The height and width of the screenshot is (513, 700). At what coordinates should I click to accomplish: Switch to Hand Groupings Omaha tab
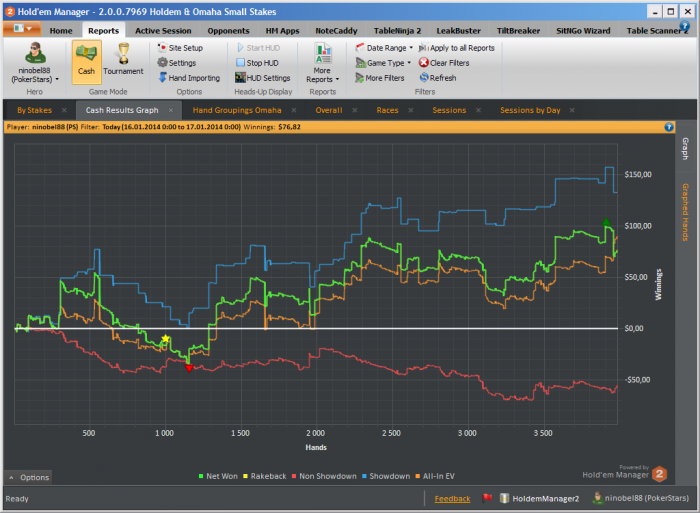tap(237, 110)
